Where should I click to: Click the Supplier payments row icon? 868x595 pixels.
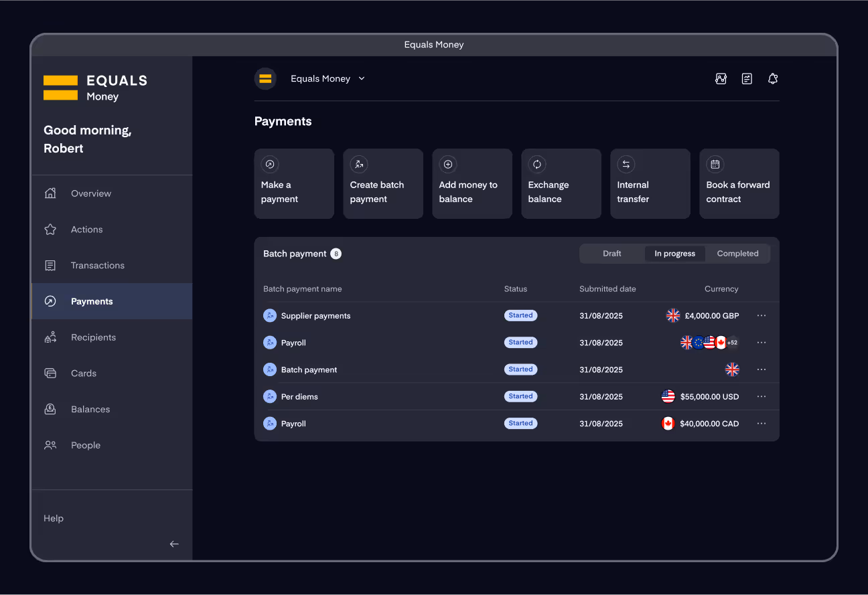click(x=270, y=315)
